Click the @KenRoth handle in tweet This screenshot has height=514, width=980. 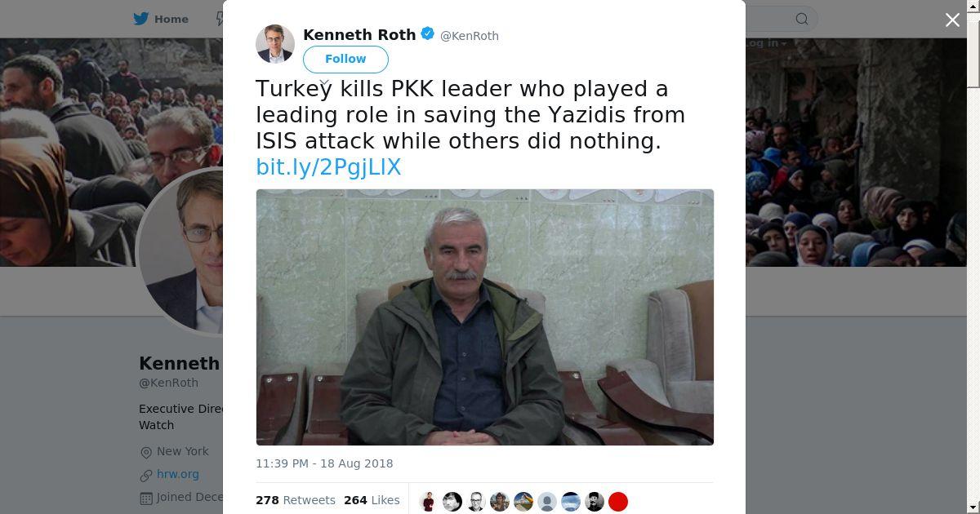470,36
